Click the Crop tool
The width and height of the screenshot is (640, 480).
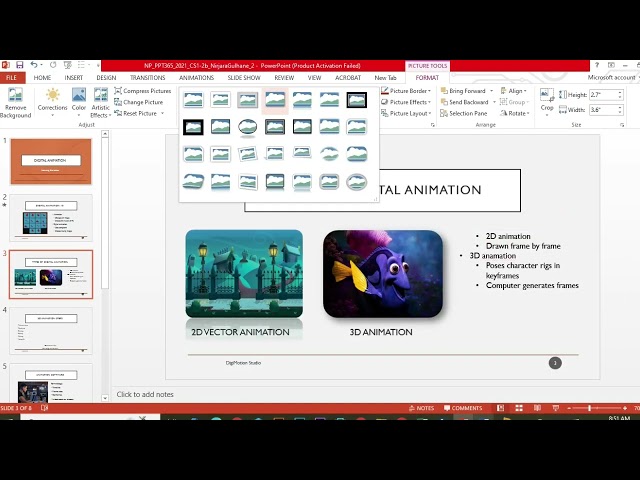(547, 102)
